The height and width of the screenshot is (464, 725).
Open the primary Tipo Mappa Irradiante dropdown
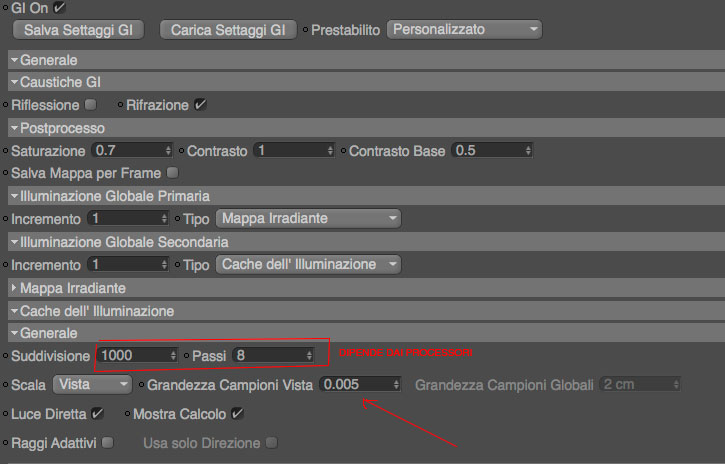(308, 218)
